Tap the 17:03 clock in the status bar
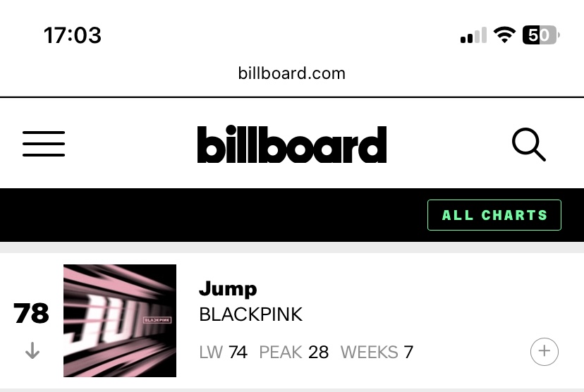584x392 pixels. pyautogui.click(x=73, y=35)
